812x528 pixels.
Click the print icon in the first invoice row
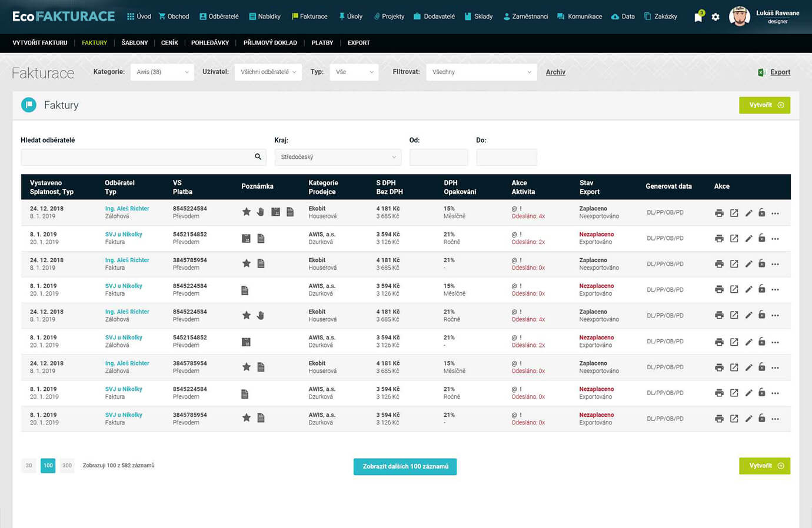click(719, 213)
